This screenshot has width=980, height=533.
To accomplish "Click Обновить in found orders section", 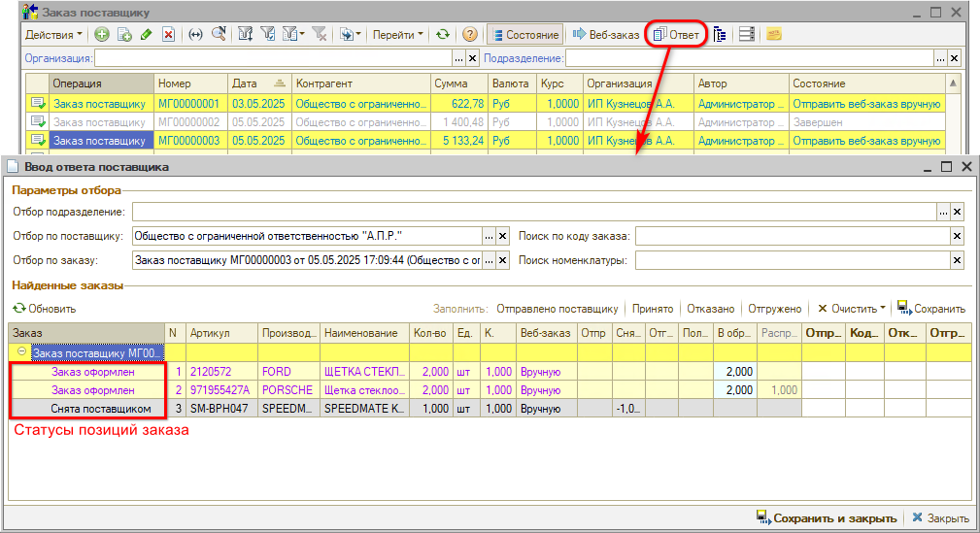I will 45,309.
